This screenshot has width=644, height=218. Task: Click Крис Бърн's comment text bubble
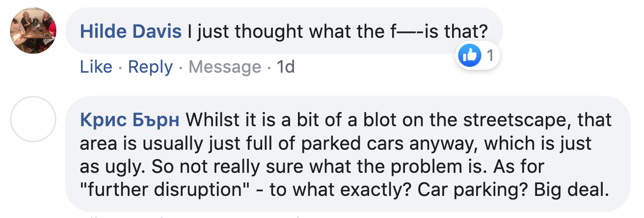[x=348, y=154]
